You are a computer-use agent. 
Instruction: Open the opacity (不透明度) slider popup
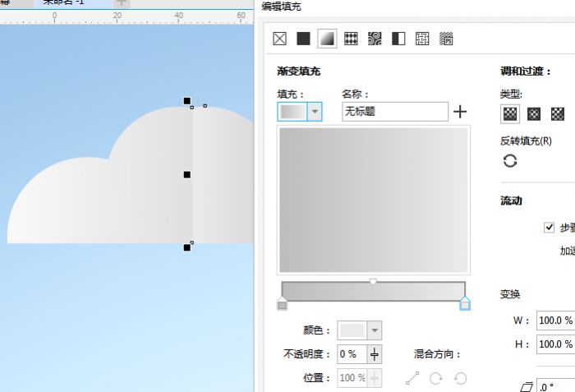375,354
